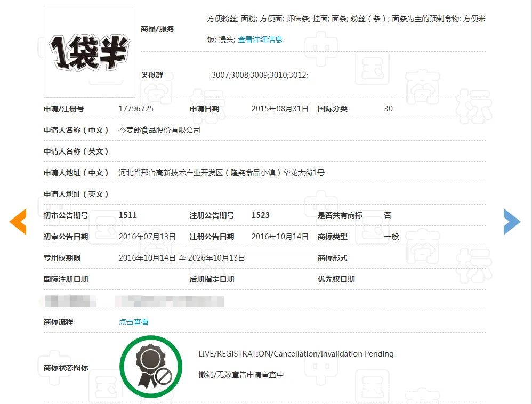Image resolution: width=532 pixels, height=404 pixels.
Task: Open 点击查看 trademark process link
Action: 133,322
